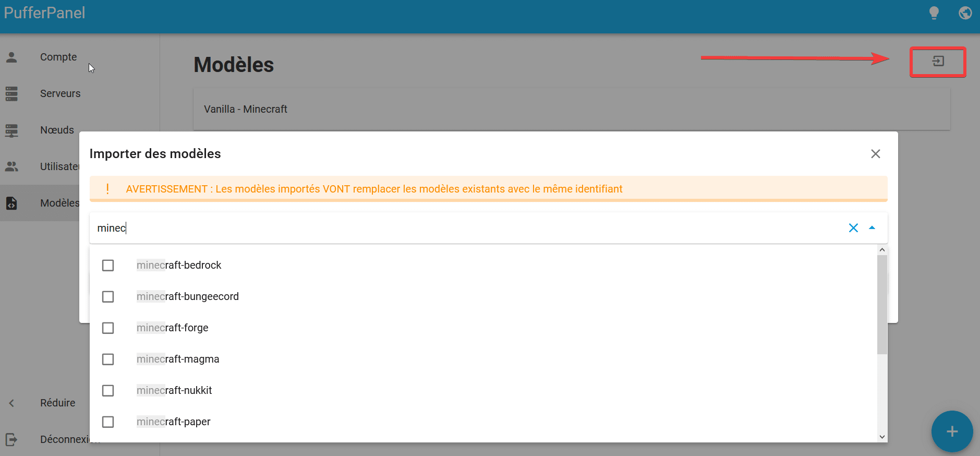Click the Déconnexion logout icon
The image size is (980, 456).
point(11,439)
